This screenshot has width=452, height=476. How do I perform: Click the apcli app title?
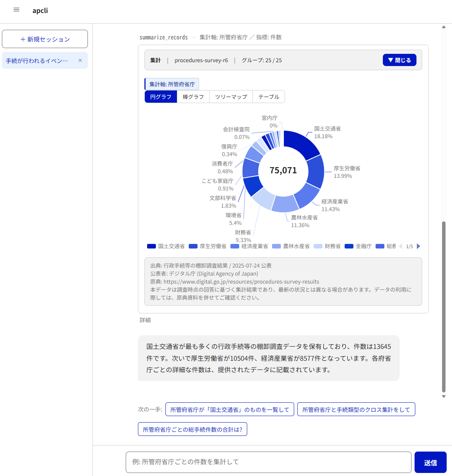pos(40,10)
